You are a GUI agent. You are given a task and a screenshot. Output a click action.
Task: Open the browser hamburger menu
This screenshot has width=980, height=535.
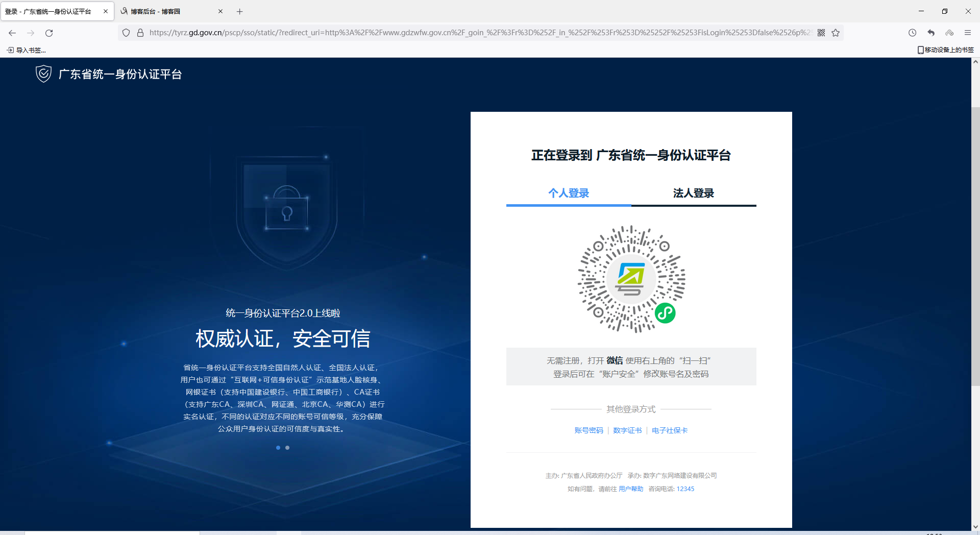tap(968, 33)
